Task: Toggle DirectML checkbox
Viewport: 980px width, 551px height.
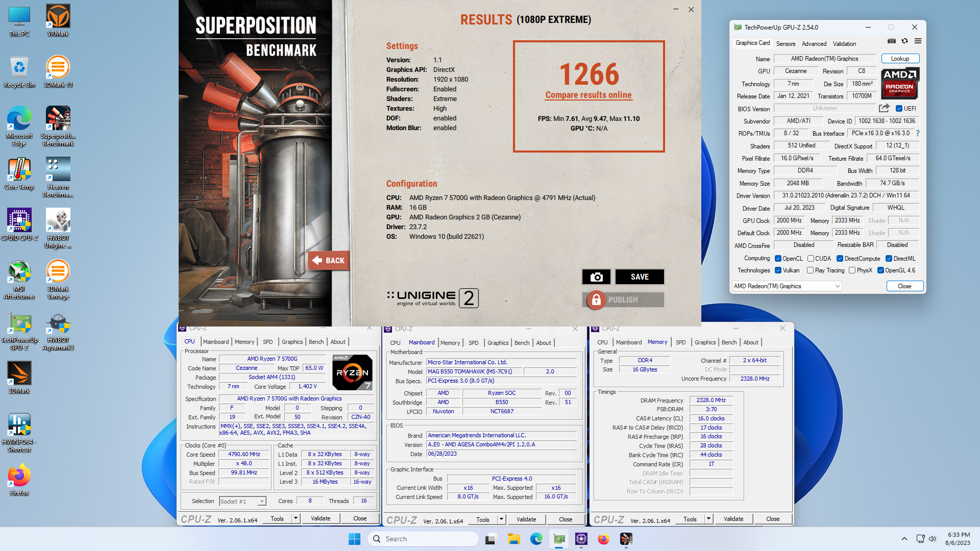Action: tap(889, 259)
